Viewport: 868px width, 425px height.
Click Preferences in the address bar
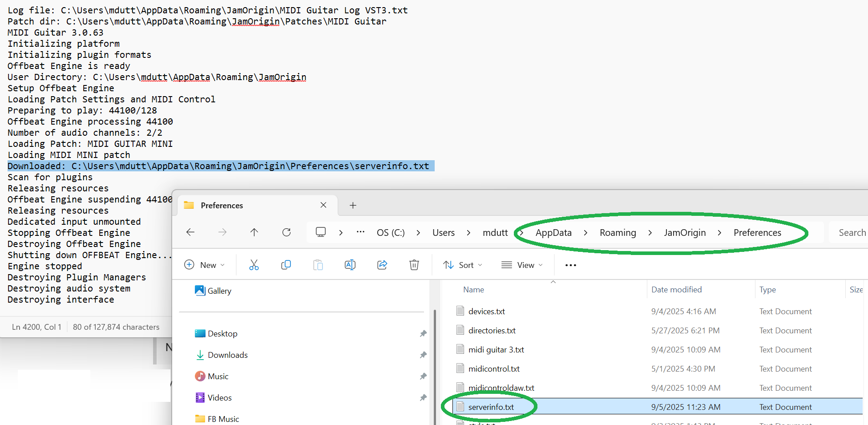pyautogui.click(x=757, y=233)
